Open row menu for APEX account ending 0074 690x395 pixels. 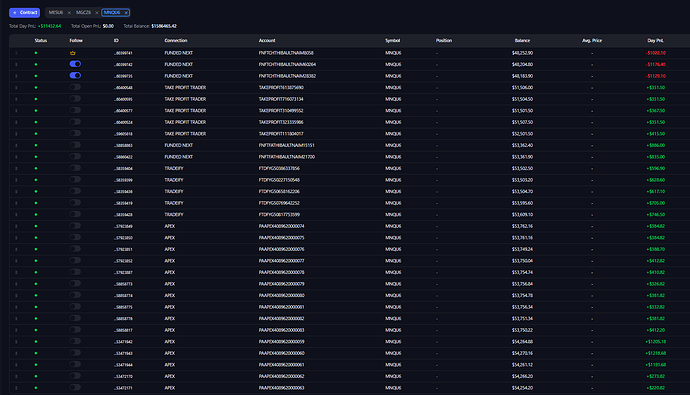(16, 226)
